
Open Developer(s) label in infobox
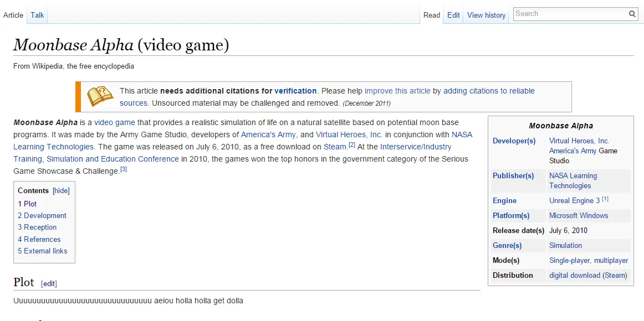pyautogui.click(x=514, y=141)
